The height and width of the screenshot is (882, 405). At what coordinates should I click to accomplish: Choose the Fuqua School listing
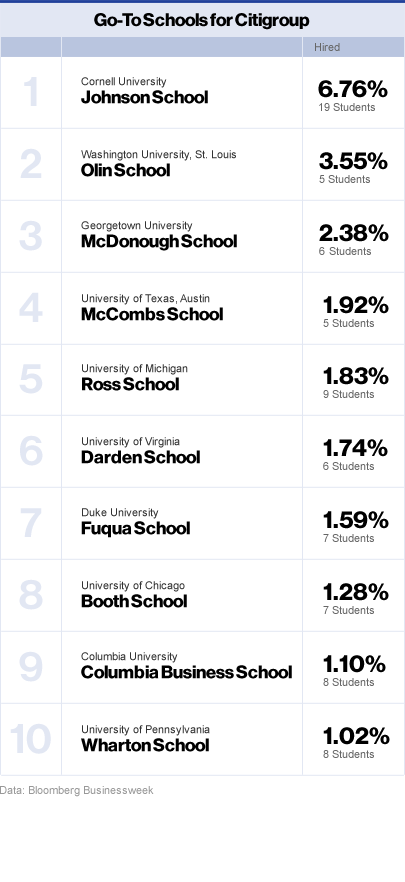136,528
